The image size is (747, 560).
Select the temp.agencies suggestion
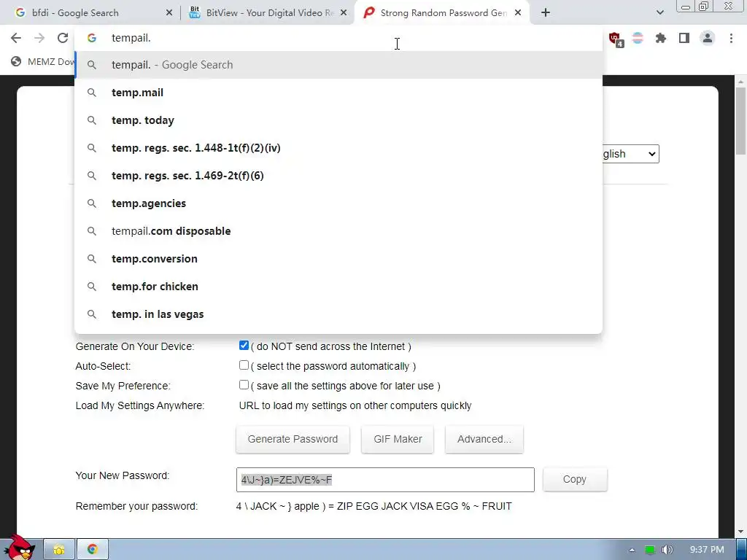338,203
